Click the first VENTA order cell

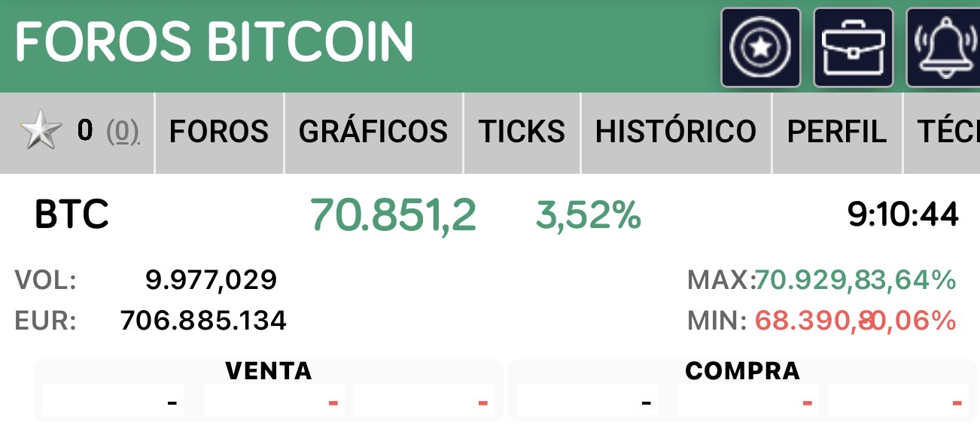[x=113, y=400]
